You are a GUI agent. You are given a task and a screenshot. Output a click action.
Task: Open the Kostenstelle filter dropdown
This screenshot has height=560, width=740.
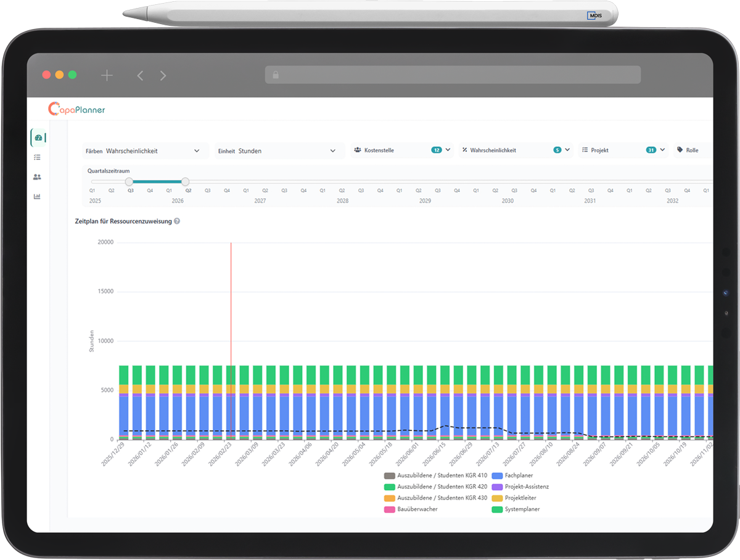click(402, 150)
